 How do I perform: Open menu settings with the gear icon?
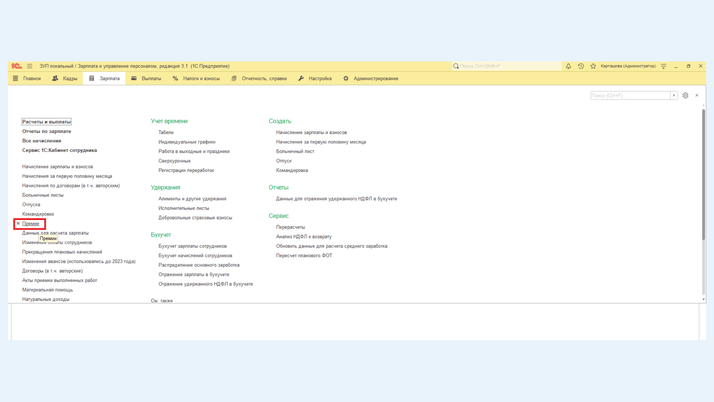tap(685, 96)
